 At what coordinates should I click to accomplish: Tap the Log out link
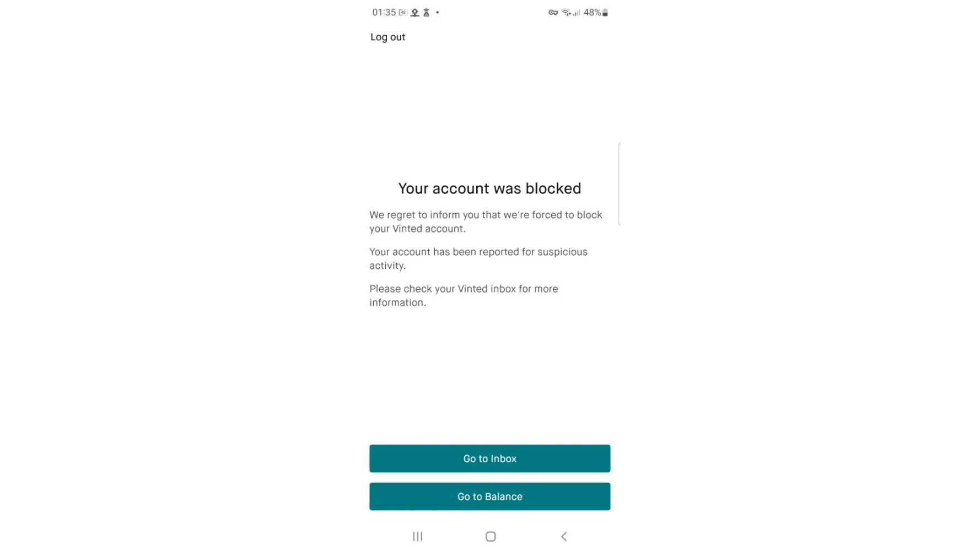click(387, 37)
